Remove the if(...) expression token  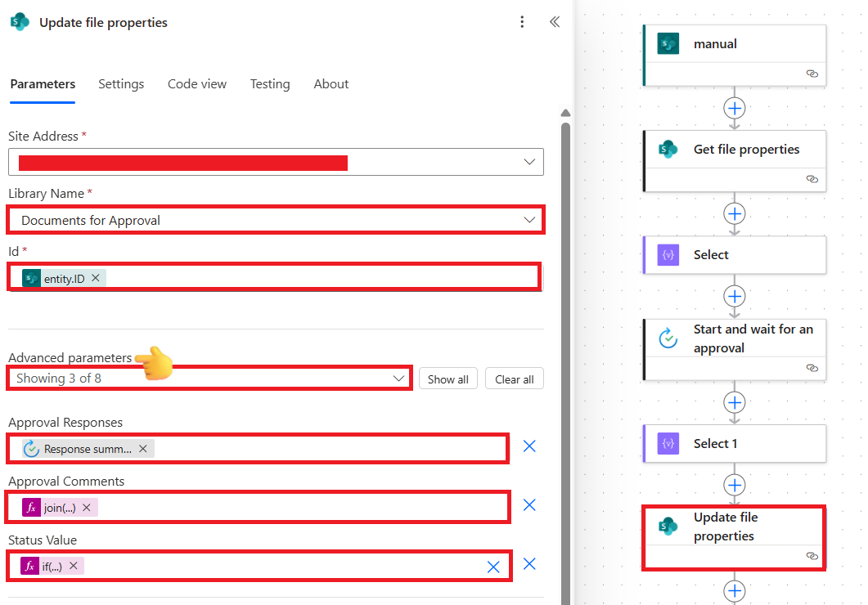click(73, 566)
